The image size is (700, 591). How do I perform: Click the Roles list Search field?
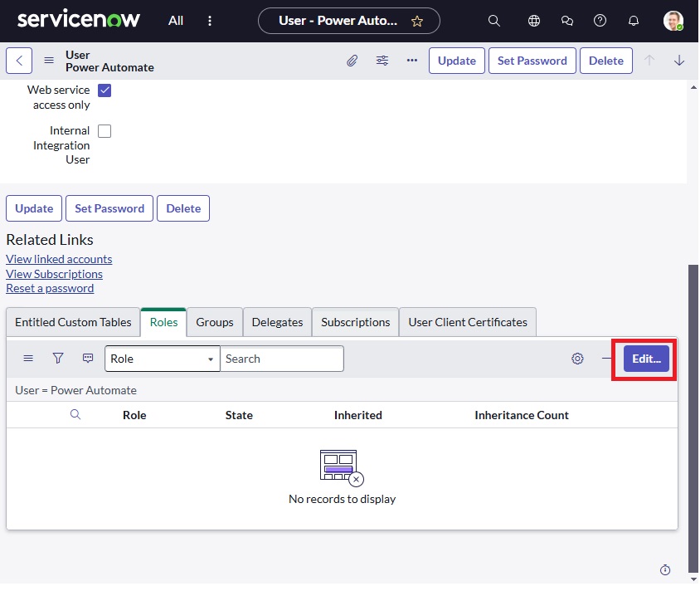tap(282, 359)
